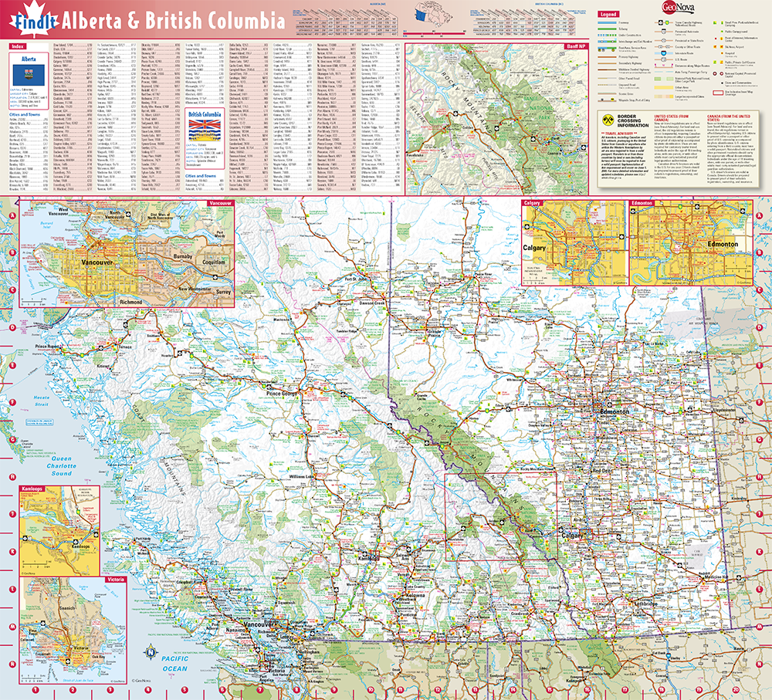Click 'Coquitlam' in the Vancouver inset
The image size is (772, 700).
click(x=214, y=262)
